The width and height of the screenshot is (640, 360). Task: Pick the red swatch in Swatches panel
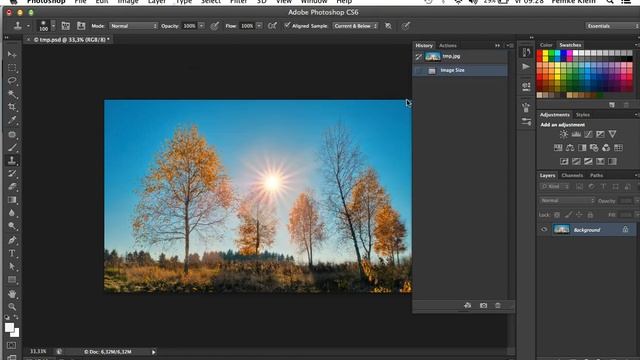point(540,53)
